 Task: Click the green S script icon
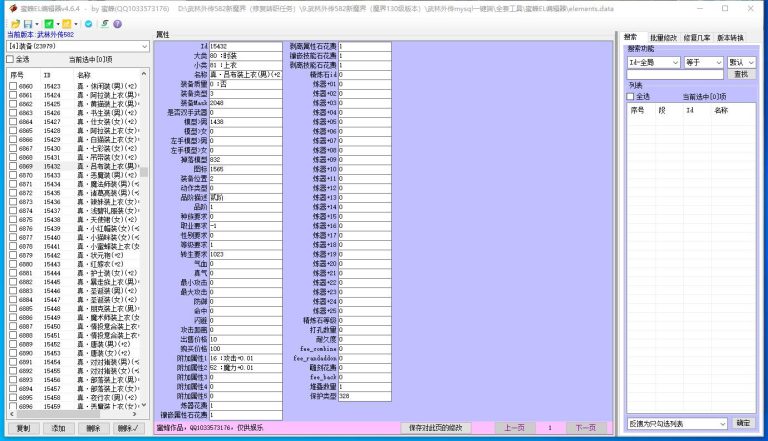coord(104,23)
